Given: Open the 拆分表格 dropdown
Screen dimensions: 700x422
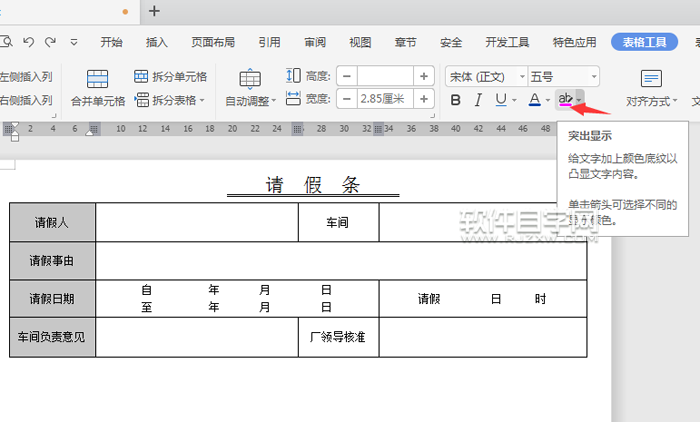Looking at the screenshot, I should coord(169,100).
